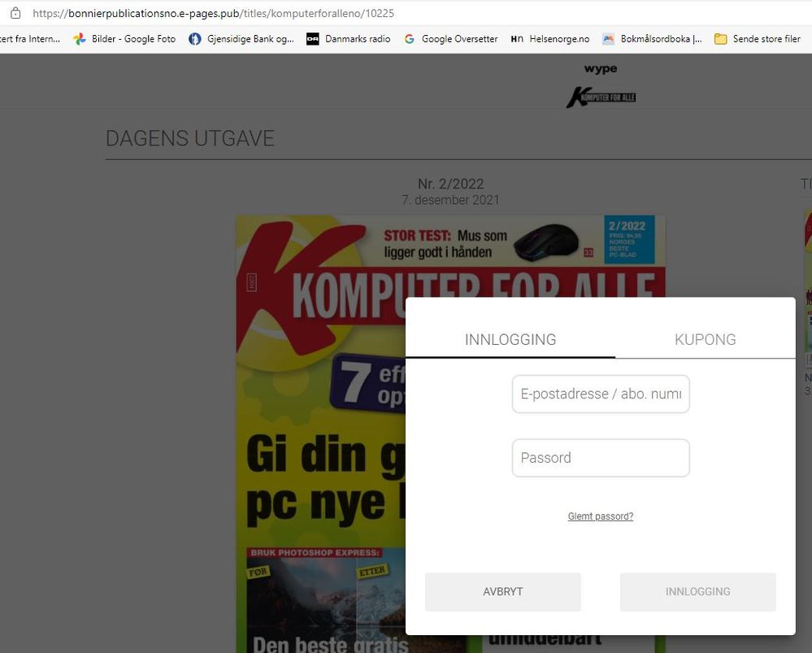Follow the Glemt passord? link
This screenshot has height=653, width=812.
(x=601, y=516)
